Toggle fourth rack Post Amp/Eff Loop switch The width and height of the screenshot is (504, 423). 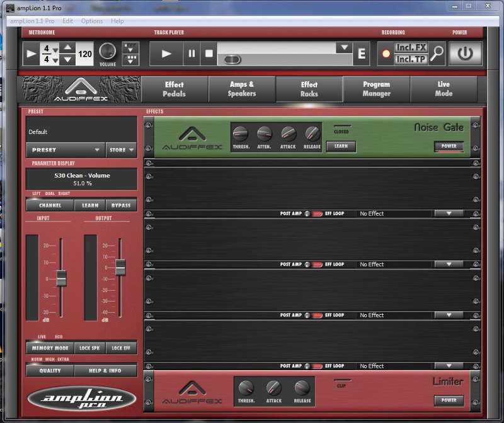coord(314,366)
